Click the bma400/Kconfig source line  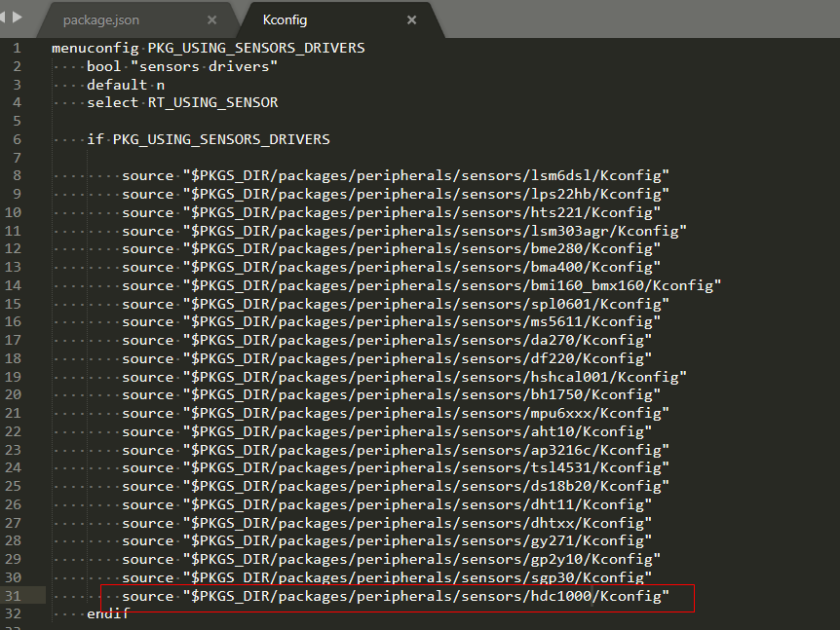(391, 267)
